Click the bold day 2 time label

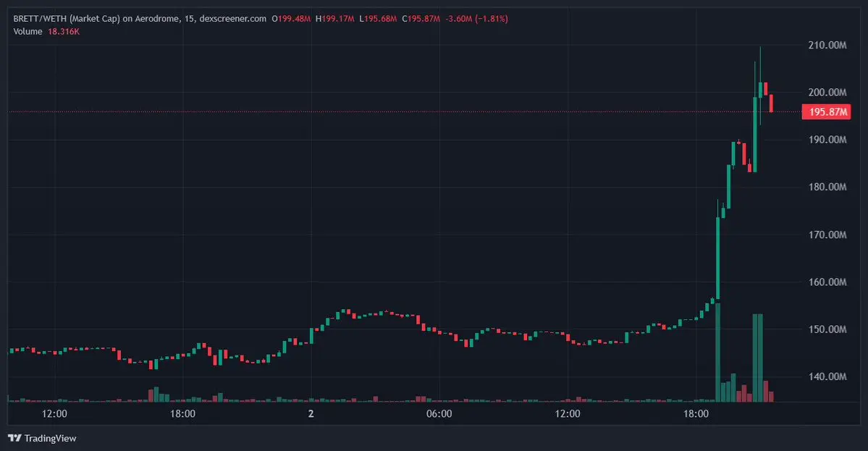point(311,414)
